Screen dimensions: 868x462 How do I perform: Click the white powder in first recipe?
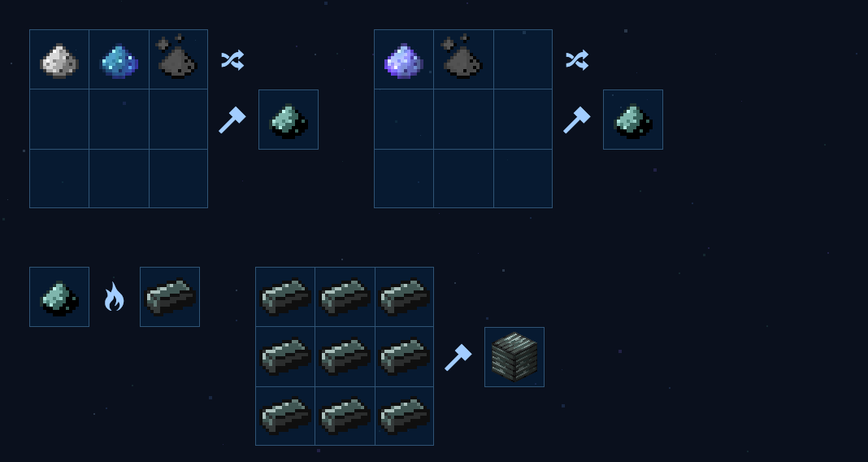(59, 60)
